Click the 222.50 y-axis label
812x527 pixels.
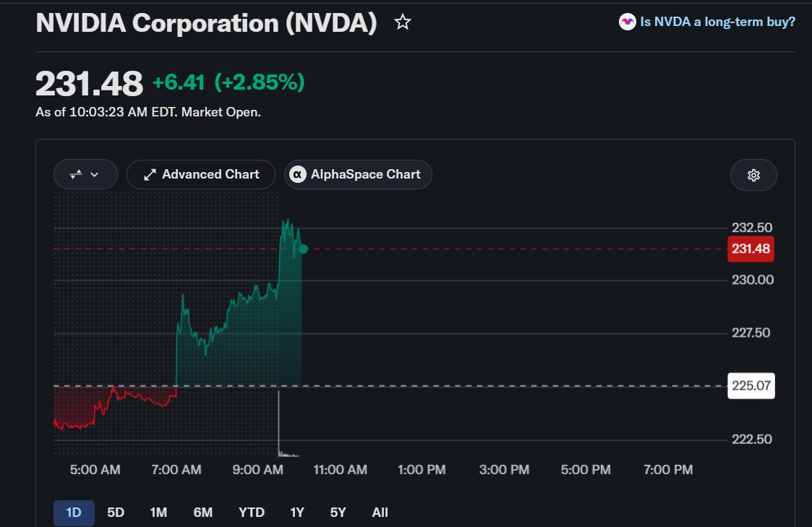pos(752,440)
